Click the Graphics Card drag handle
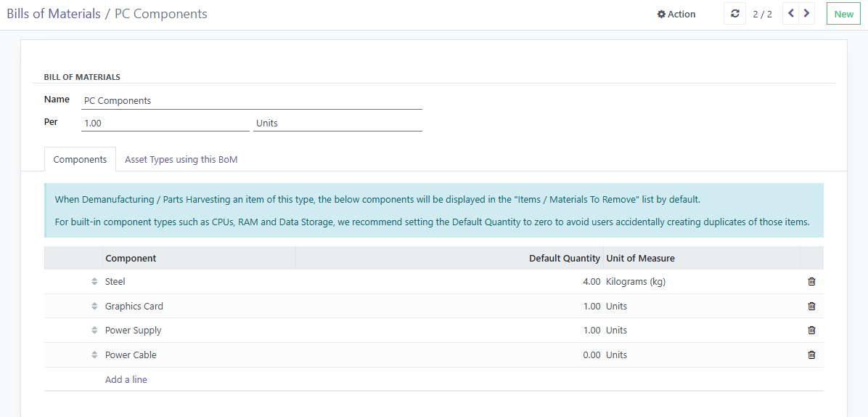This screenshot has width=868, height=417. pos(94,307)
